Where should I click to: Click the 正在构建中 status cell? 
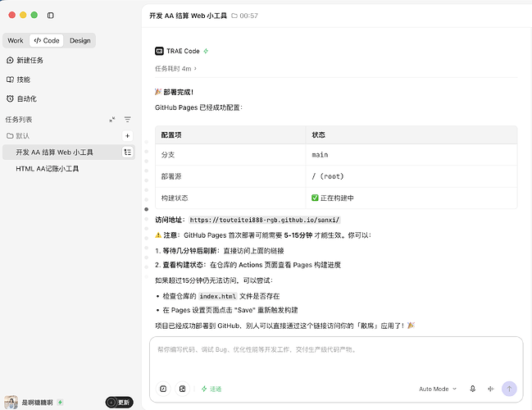pyautogui.click(x=412, y=198)
